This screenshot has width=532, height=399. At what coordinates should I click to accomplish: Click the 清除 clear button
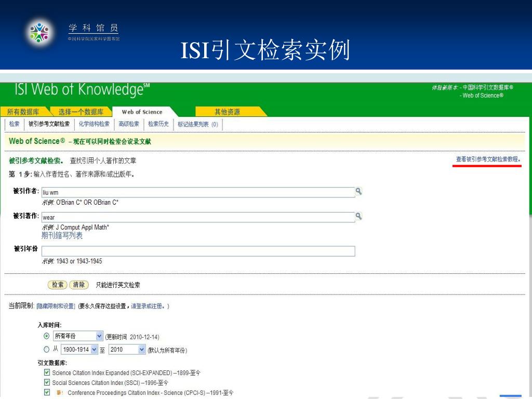coord(79,285)
